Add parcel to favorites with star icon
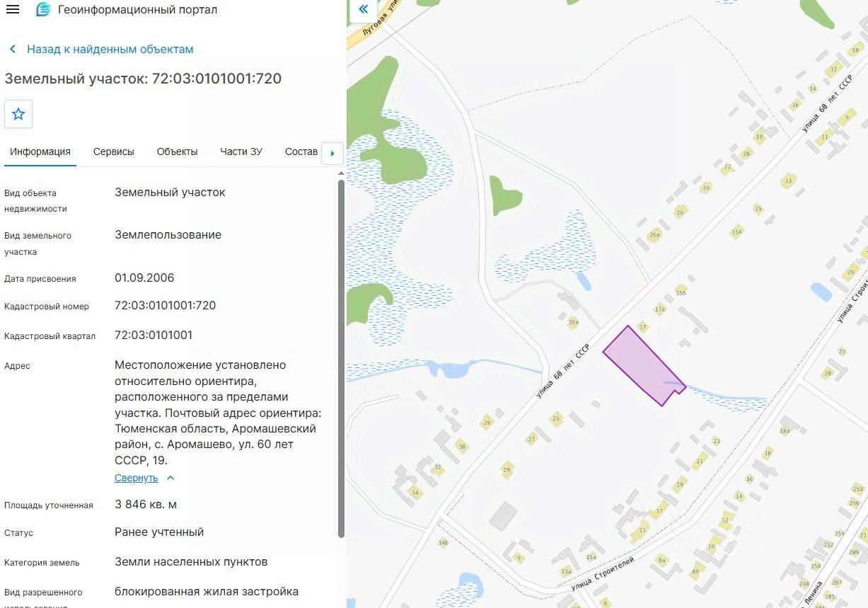Screen dimensions: 868x608 pos(18,114)
